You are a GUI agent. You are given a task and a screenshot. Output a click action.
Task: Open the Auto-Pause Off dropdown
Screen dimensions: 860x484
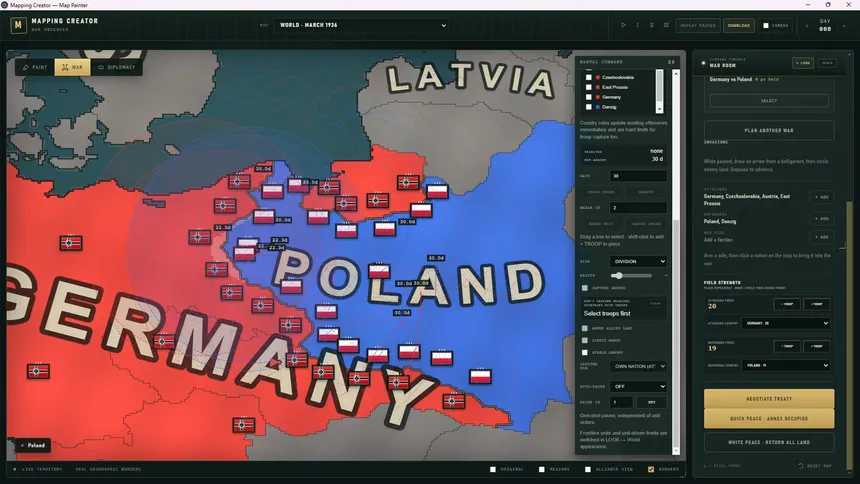click(638, 386)
